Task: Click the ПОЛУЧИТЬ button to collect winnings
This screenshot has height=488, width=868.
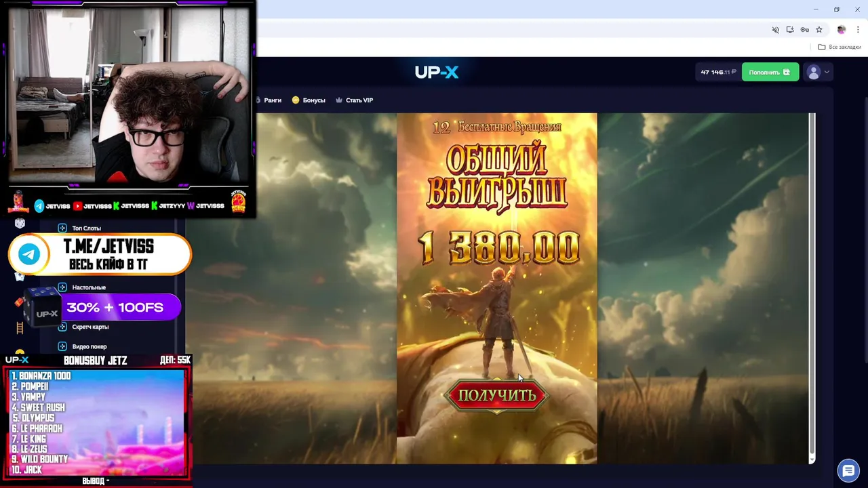Action: tap(497, 395)
